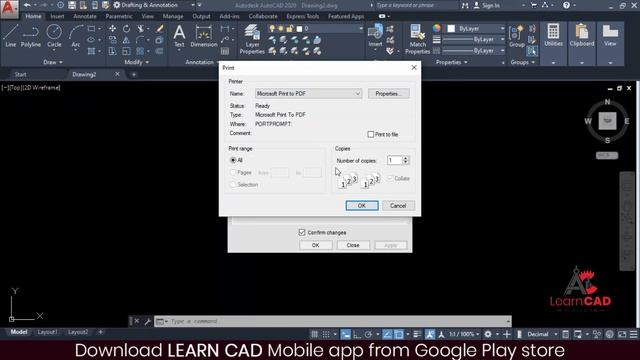Select the Pages print range option
Image resolution: width=640 pixels, height=360 pixels.
click(233, 173)
